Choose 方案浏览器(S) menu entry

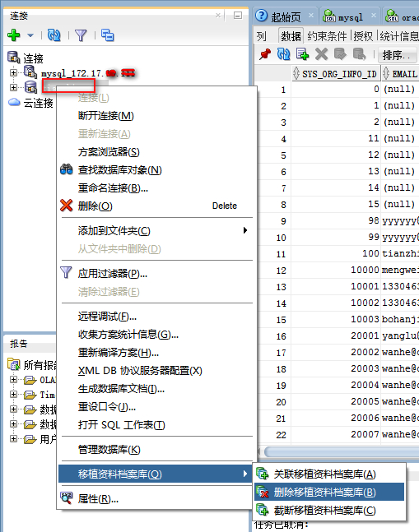click(109, 151)
